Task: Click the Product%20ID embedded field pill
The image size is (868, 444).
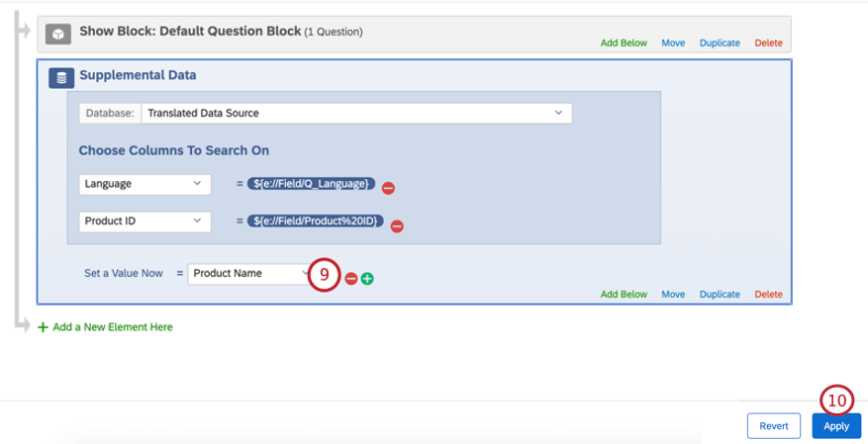Action: [x=316, y=222]
